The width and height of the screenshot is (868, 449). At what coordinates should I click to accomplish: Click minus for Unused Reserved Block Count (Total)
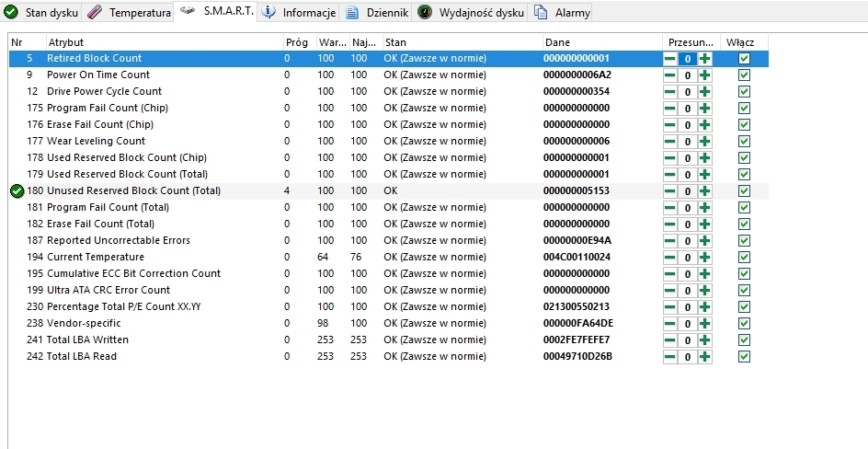tap(669, 191)
